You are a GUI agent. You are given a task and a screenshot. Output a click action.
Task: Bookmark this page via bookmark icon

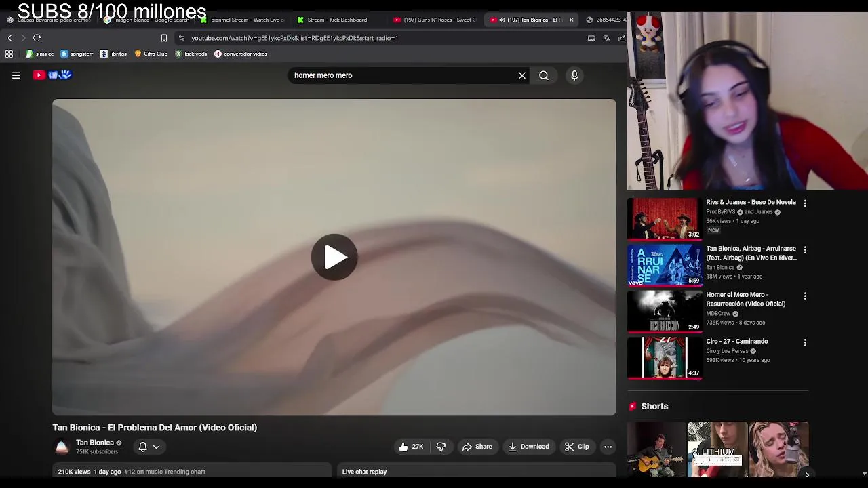(x=163, y=38)
